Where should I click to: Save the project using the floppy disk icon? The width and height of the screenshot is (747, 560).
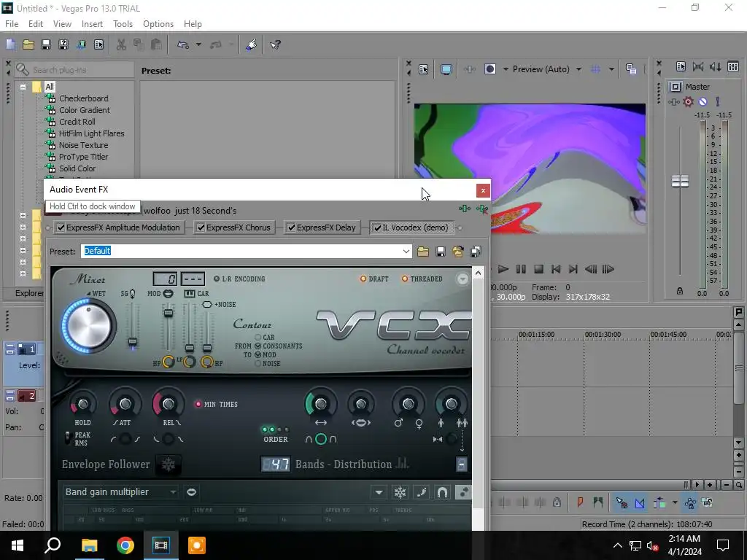[x=46, y=44]
